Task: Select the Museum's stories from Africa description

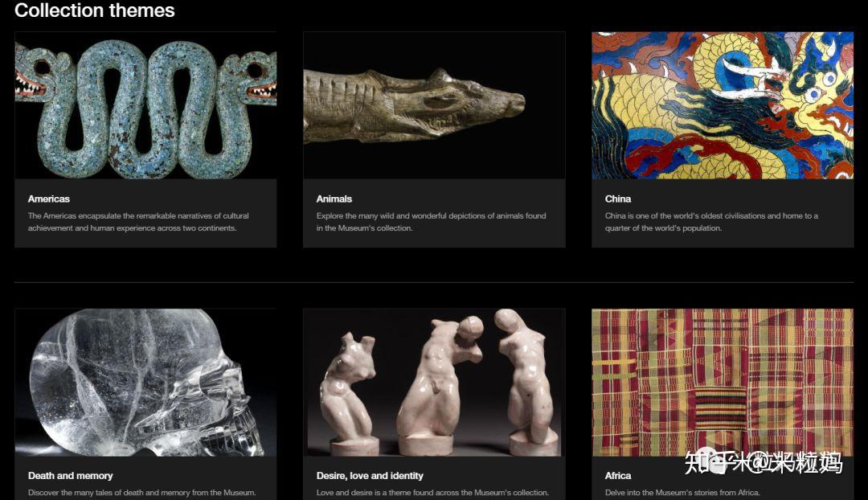Action: pyautogui.click(x=682, y=492)
